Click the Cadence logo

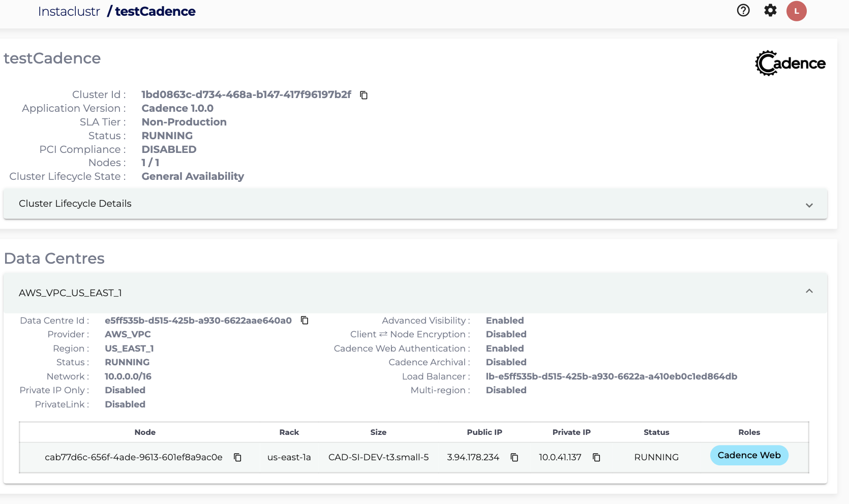(x=790, y=63)
